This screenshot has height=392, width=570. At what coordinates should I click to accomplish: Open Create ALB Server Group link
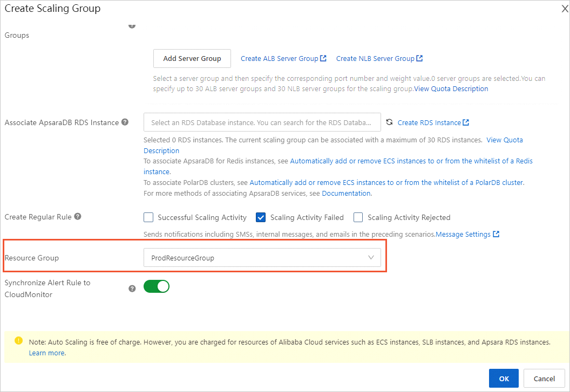[279, 58]
